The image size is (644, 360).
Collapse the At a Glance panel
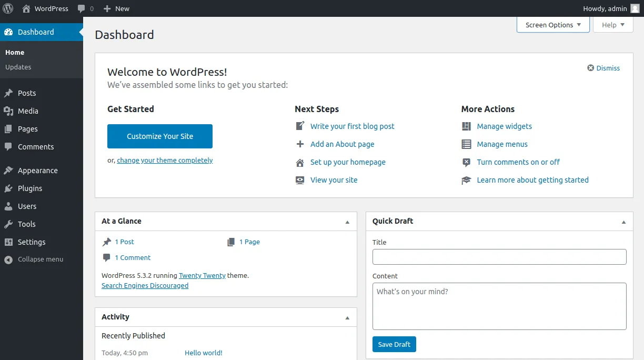347,222
